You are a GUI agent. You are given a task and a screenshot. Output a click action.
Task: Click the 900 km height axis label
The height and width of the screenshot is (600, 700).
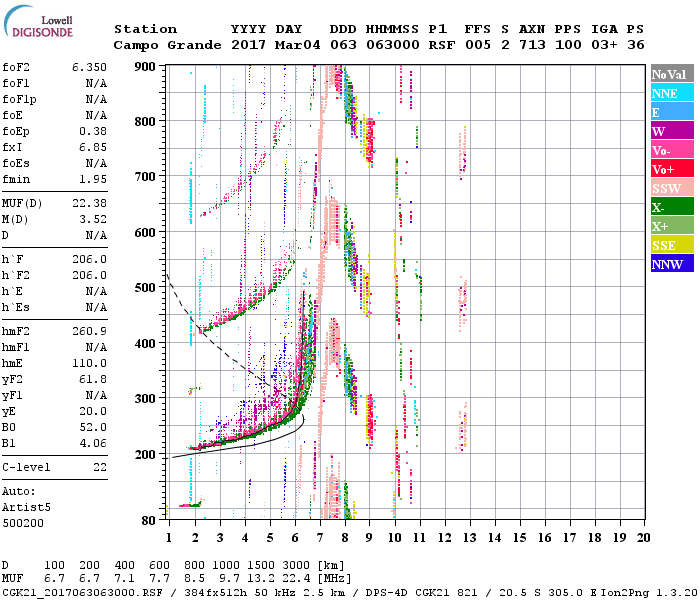pyautogui.click(x=147, y=66)
